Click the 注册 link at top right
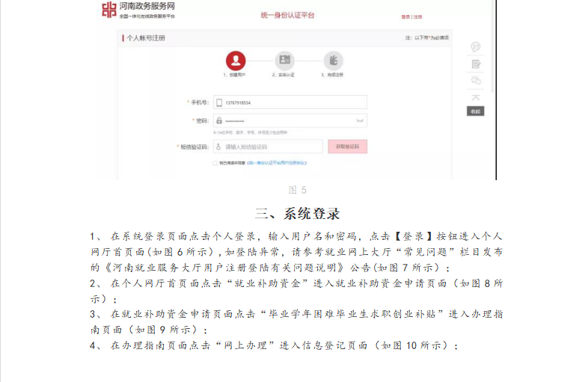This screenshot has height=382, width=588. coord(417,17)
